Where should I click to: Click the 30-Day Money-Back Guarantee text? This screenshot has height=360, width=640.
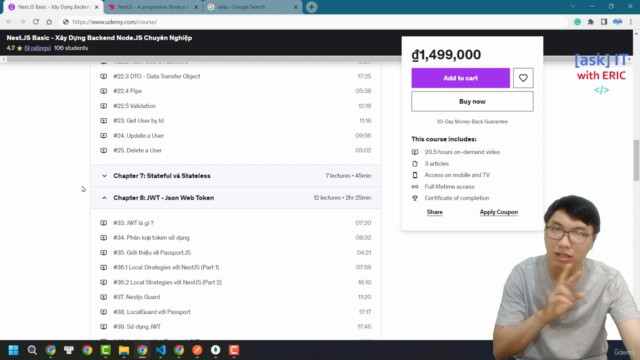[x=472, y=122]
